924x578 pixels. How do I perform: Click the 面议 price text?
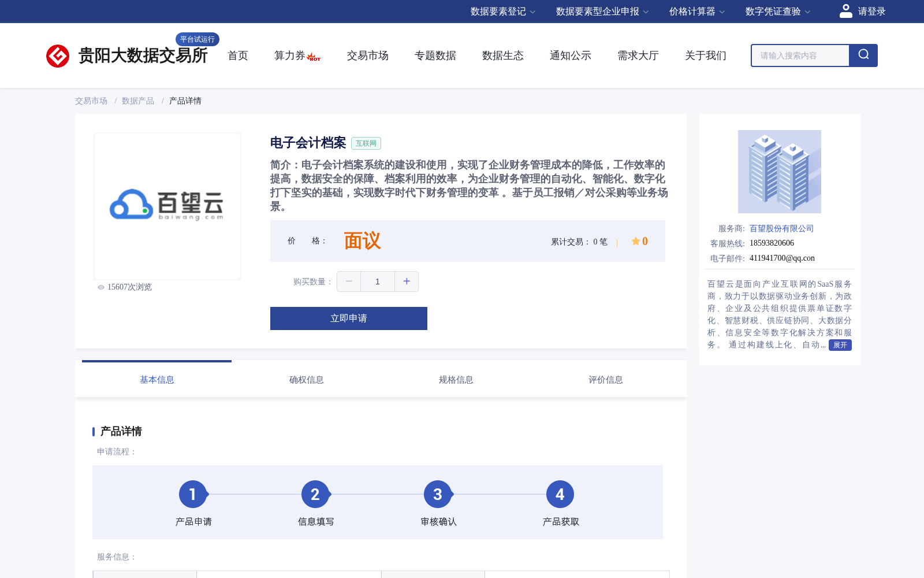pos(363,241)
